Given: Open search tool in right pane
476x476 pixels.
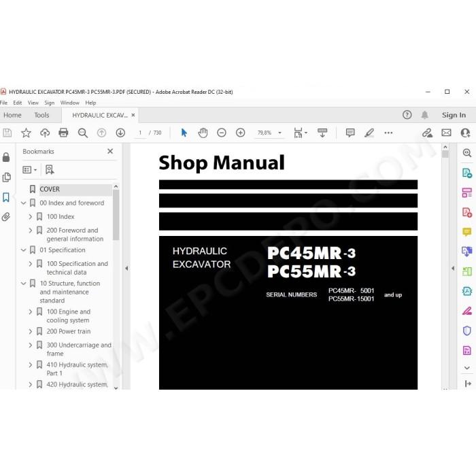Looking at the screenshot, I should tap(466, 153).
